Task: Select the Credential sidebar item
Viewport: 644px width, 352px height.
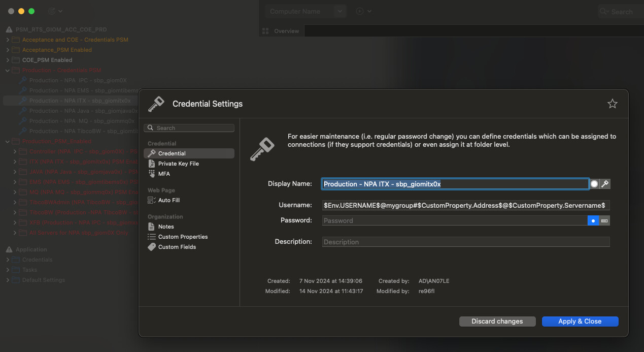Action: (x=172, y=153)
